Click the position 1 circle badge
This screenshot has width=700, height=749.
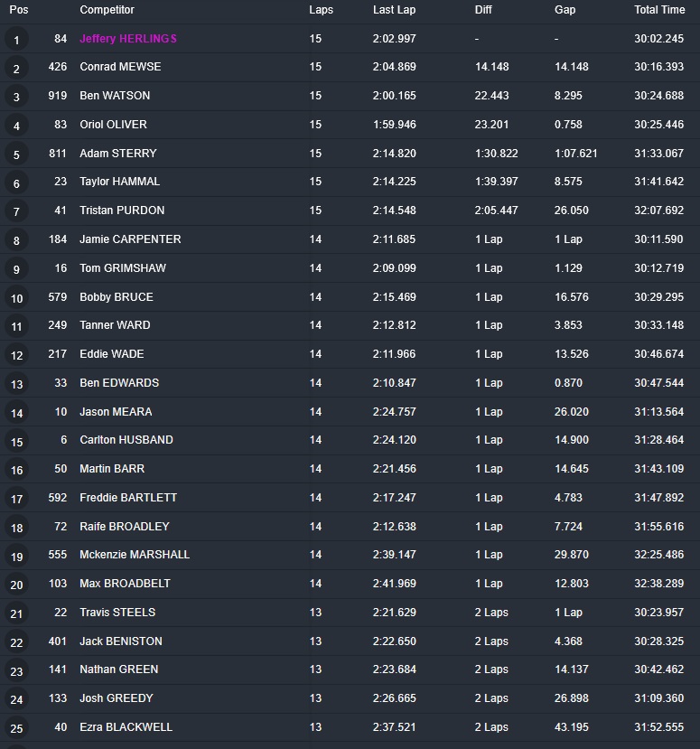tap(16, 40)
